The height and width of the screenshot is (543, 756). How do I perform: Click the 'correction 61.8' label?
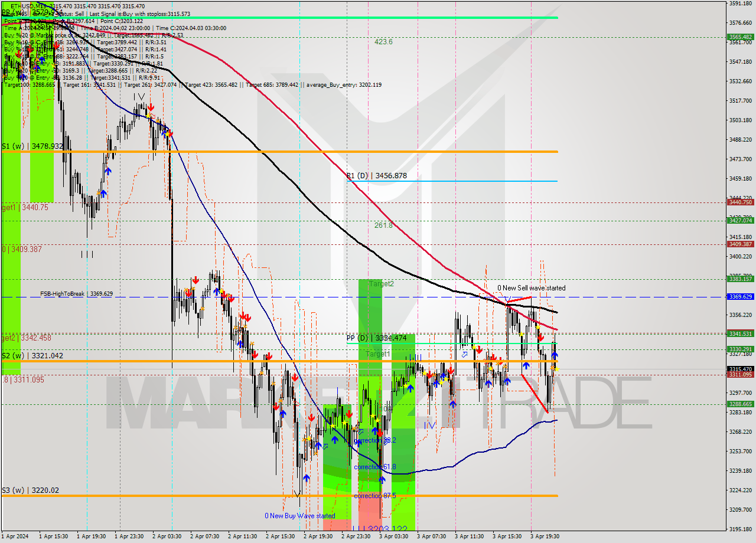375,467
